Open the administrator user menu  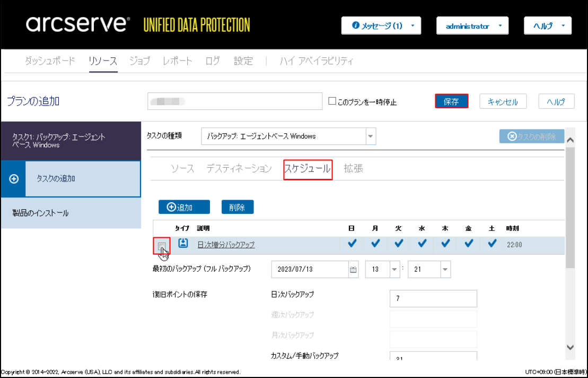coord(472,25)
